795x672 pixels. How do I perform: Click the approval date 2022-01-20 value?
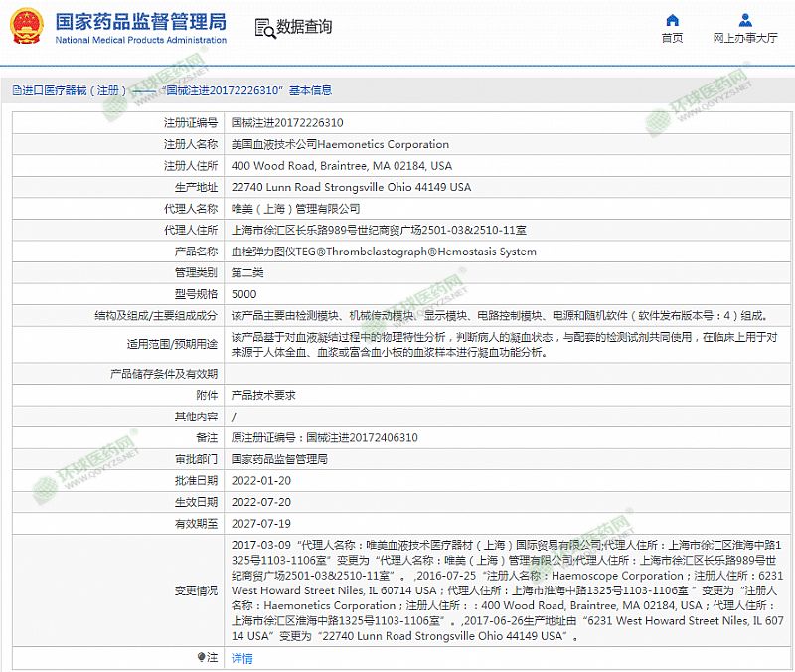[260, 481]
